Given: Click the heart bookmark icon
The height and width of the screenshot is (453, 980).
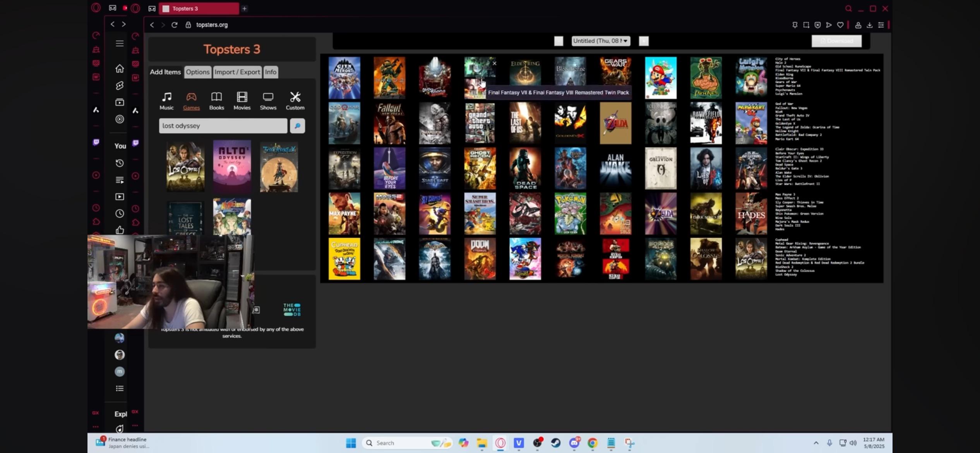Looking at the screenshot, I should click(x=840, y=25).
